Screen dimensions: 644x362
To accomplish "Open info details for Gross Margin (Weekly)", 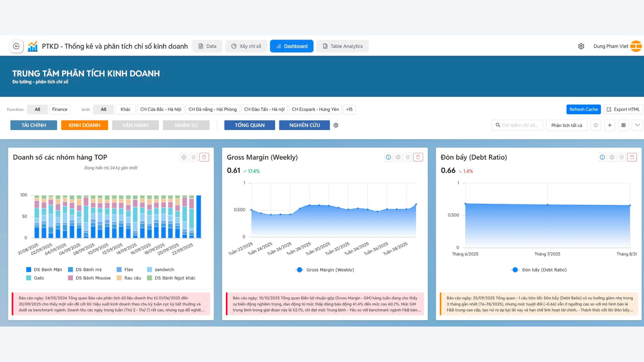I will tap(388, 157).
